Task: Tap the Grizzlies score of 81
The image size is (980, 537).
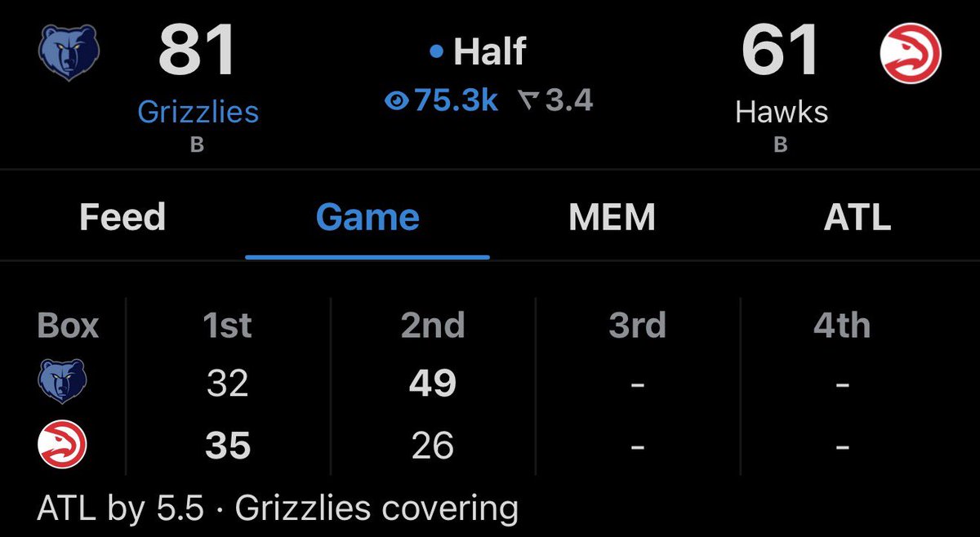Action: (x=198, y=51)
